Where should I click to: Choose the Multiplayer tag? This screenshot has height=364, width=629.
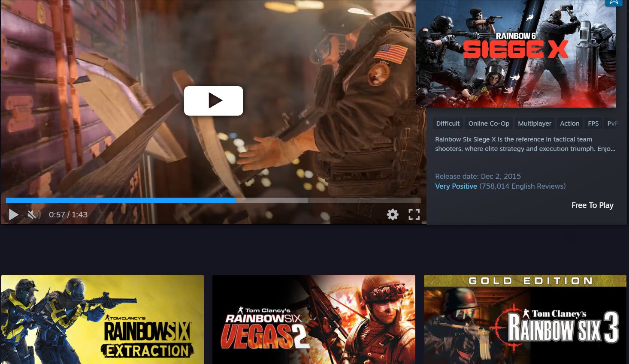coord(534,123)
